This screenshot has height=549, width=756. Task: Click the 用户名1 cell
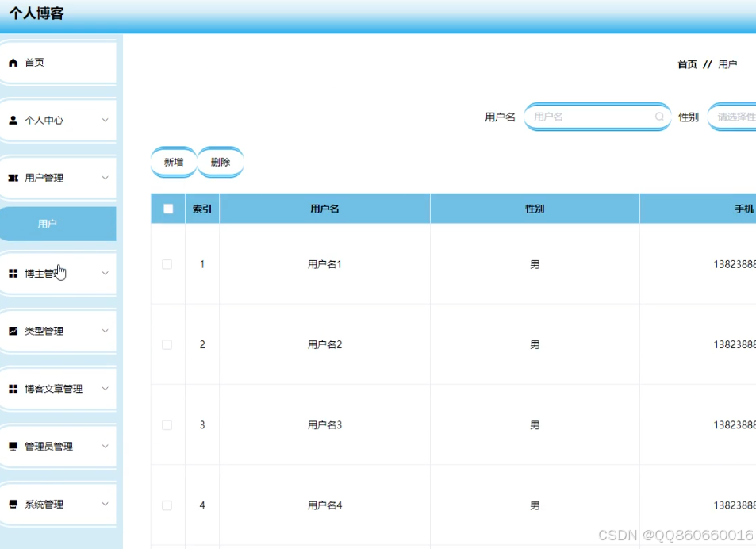click(x=324, y=264)
